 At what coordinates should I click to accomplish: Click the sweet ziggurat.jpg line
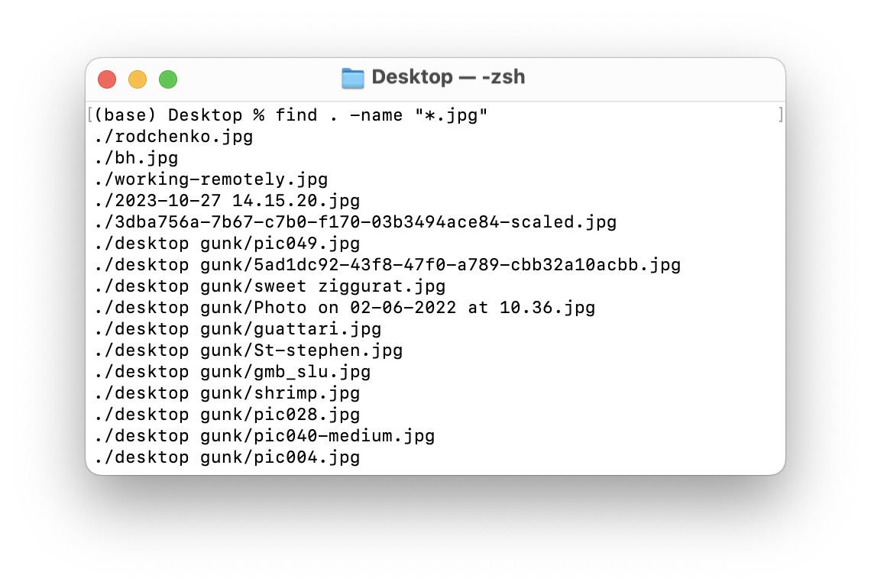(270, 286)
